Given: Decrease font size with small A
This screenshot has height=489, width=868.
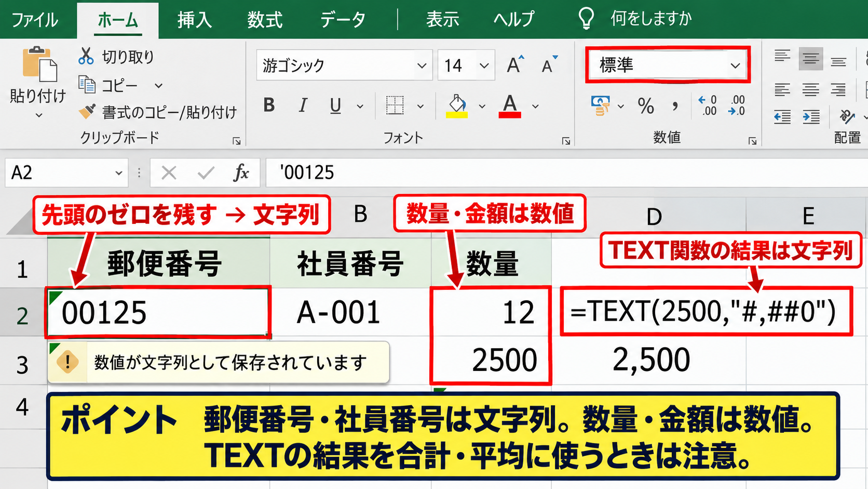Looking at the screenshot, I should (x=549, y=65).
